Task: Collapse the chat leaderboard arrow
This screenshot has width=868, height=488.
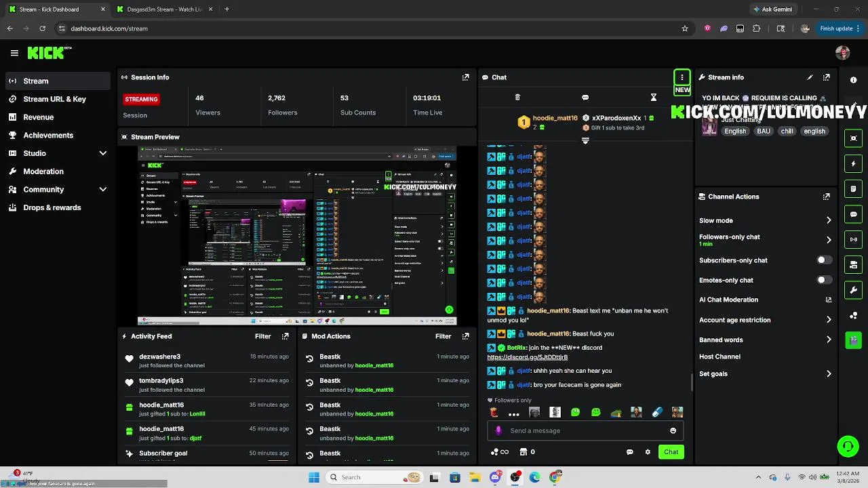Action: [585, 141]
